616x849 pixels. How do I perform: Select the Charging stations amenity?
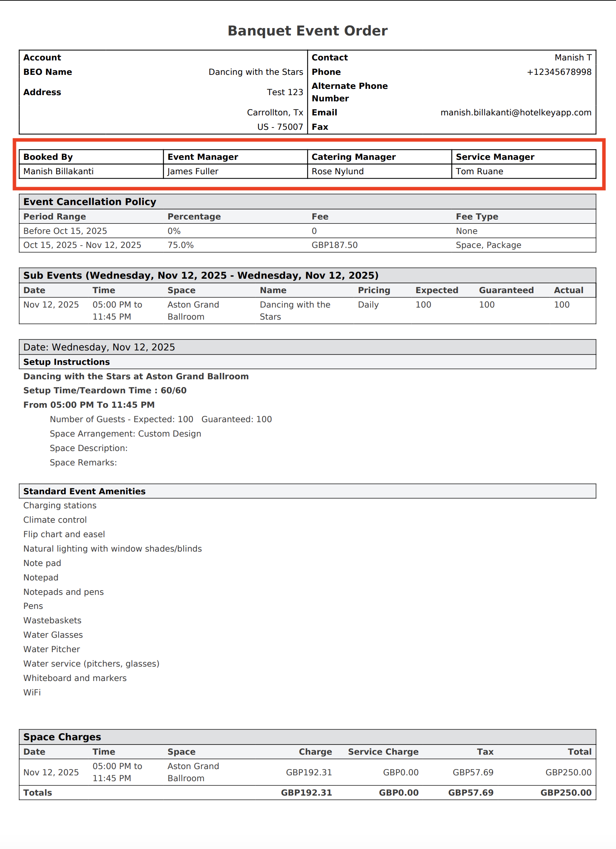point(60,506)
